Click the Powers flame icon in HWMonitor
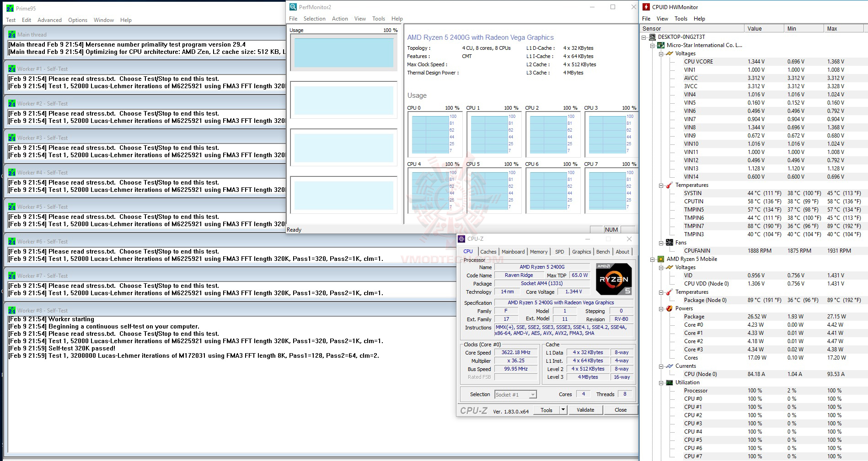The image size is (868, 461). click(x=670, y=308)
